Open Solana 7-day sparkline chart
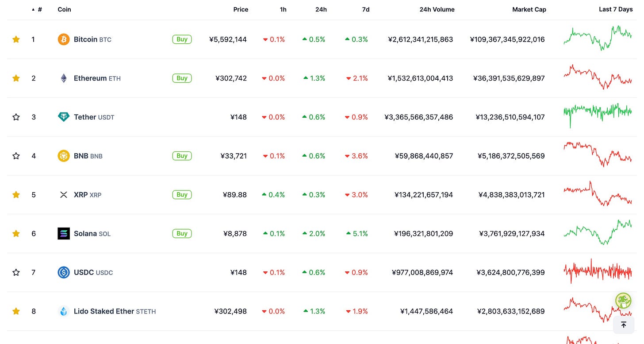 click(598, 232)
